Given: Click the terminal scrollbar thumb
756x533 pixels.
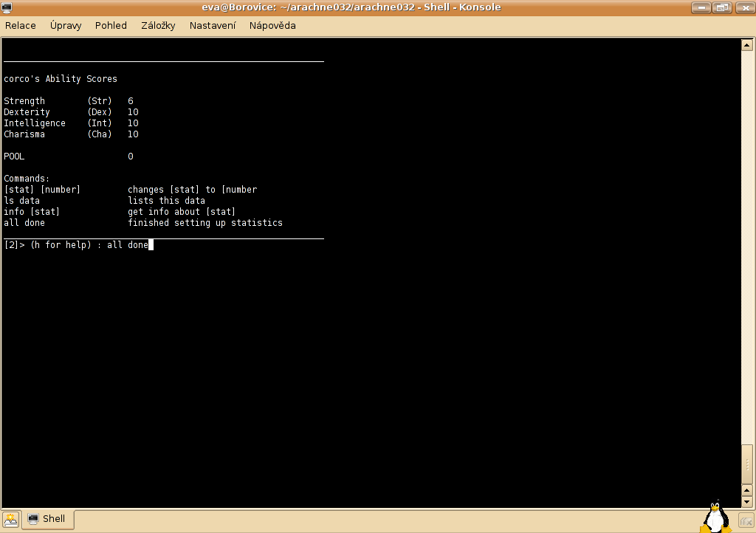Looking at the screenshot, I should click(x=746, y=464).
